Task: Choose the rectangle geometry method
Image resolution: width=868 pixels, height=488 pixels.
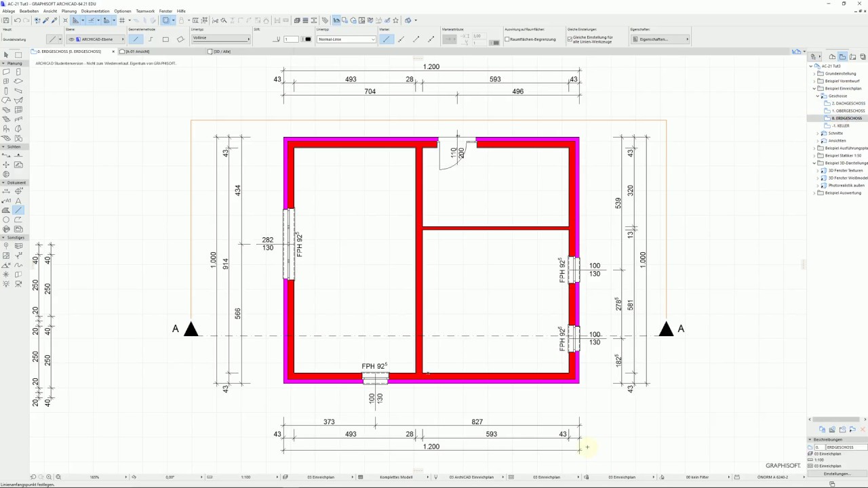Action: pyautogui.click(x=165, y=39)
